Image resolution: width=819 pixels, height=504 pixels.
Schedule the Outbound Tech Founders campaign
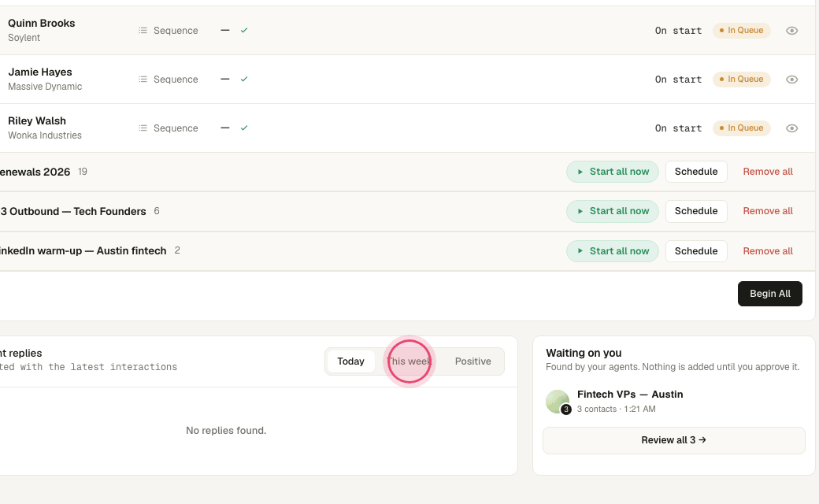(696, 212)
